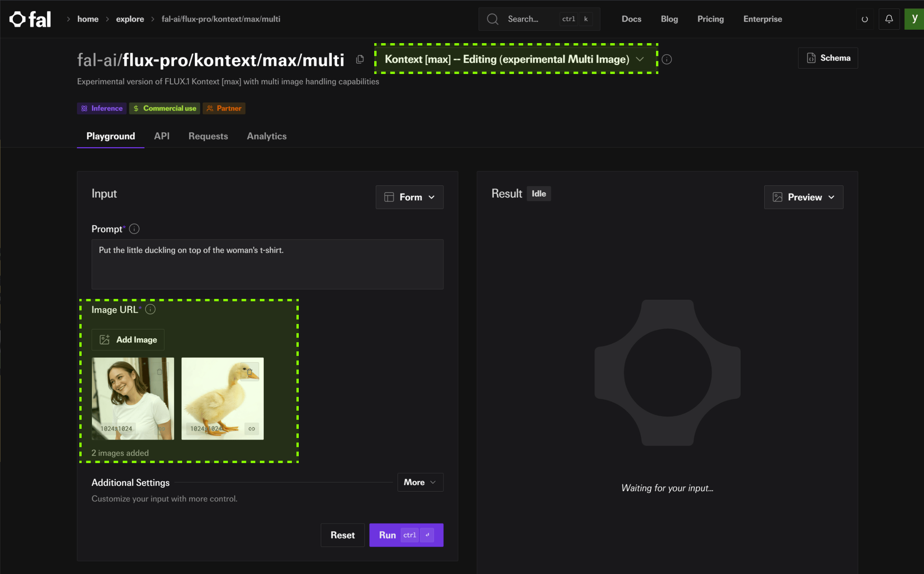
Task: Show the Prompt info tooltip
Action: pos(134,229)
